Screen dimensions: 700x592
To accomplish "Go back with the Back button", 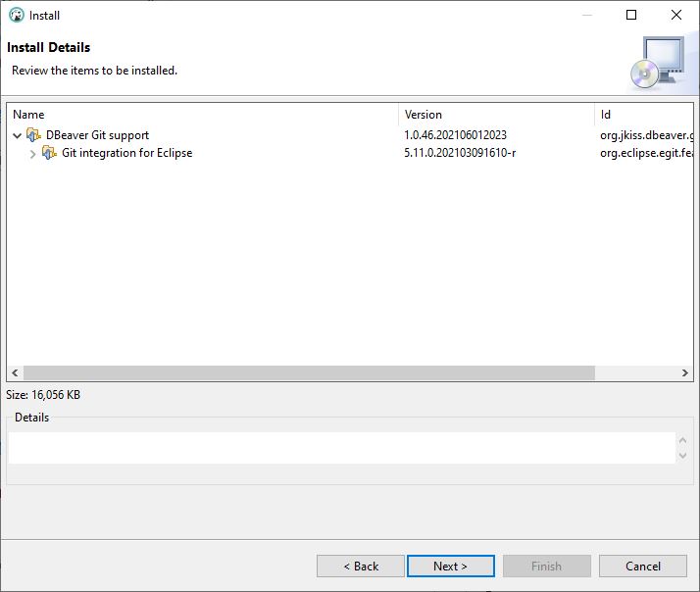I will tap(361, 567).
